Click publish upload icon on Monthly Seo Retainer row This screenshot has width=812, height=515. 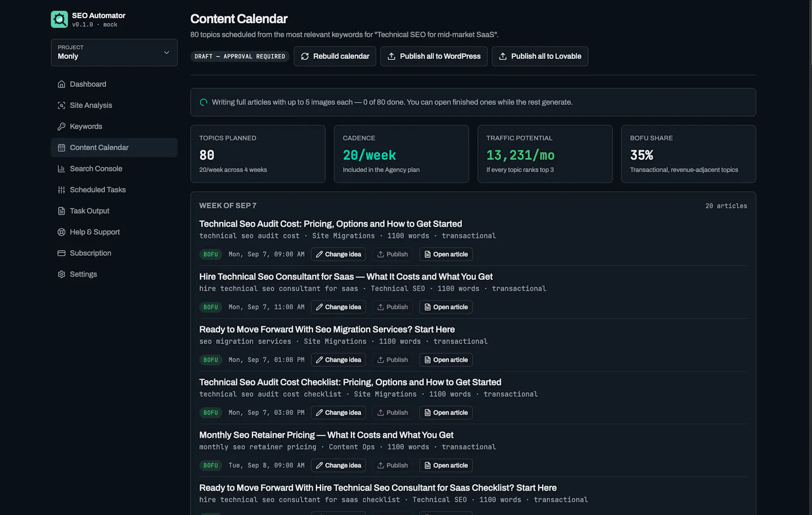pyautogui.click(x=381, y=465)
